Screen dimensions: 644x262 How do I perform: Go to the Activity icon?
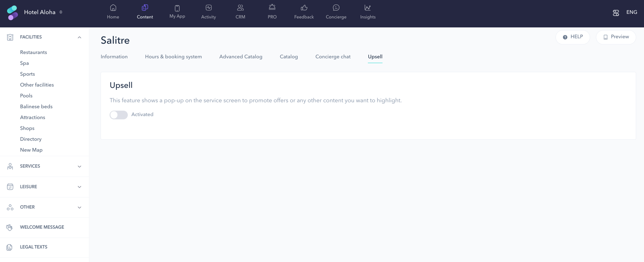point(209,8)
